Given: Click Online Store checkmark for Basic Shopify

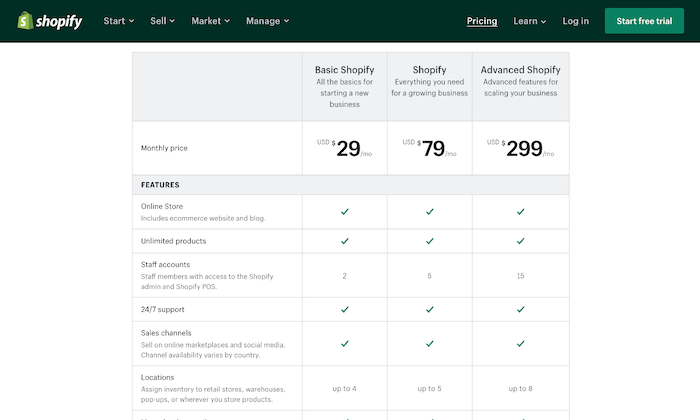Looking at the screenshot, I should 344,212.
